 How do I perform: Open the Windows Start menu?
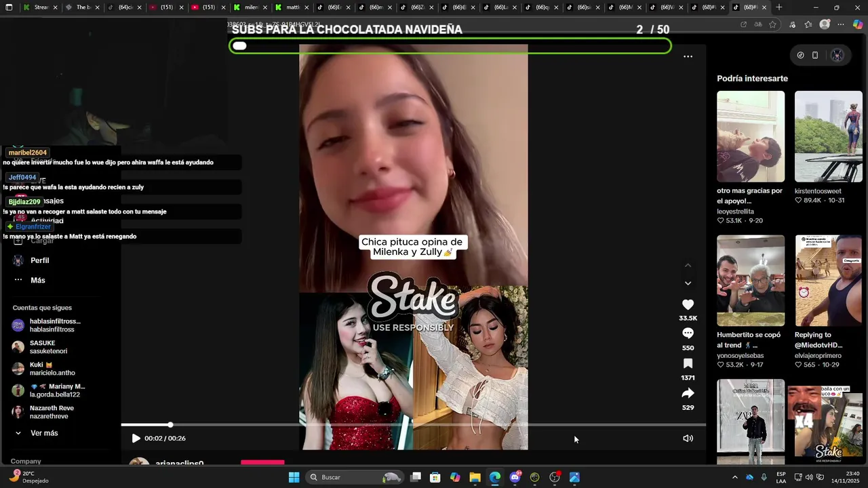point(294,477)
